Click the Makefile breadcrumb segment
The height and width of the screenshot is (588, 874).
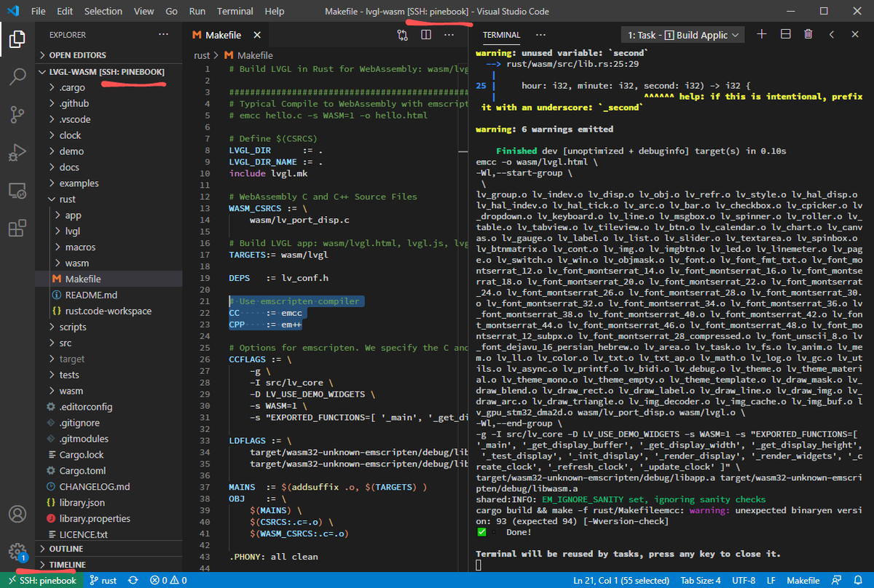click(x=249, y=55)
